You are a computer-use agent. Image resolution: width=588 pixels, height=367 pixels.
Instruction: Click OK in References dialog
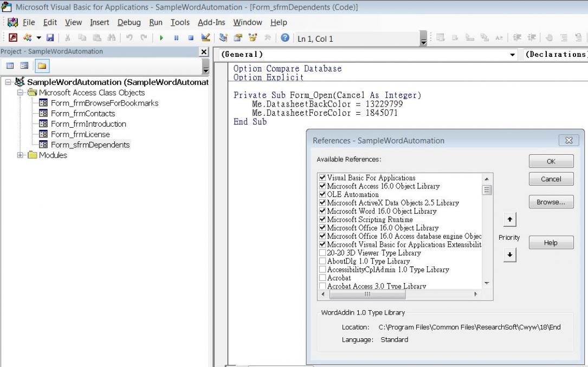[x=551, y=161]
